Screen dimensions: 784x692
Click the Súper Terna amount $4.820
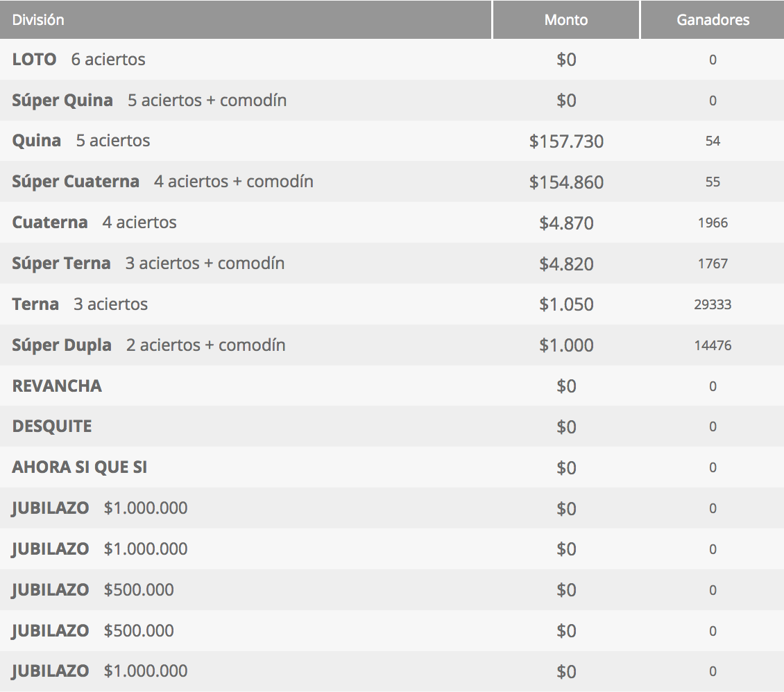coord(566,263)
